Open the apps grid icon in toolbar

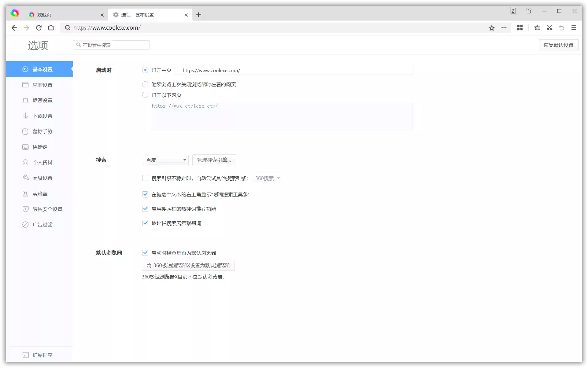[520, 28]
